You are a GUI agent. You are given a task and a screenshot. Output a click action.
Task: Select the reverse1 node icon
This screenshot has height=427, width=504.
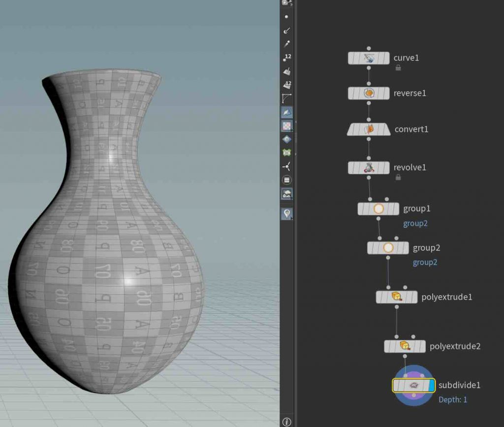click(x=369, y=93)
